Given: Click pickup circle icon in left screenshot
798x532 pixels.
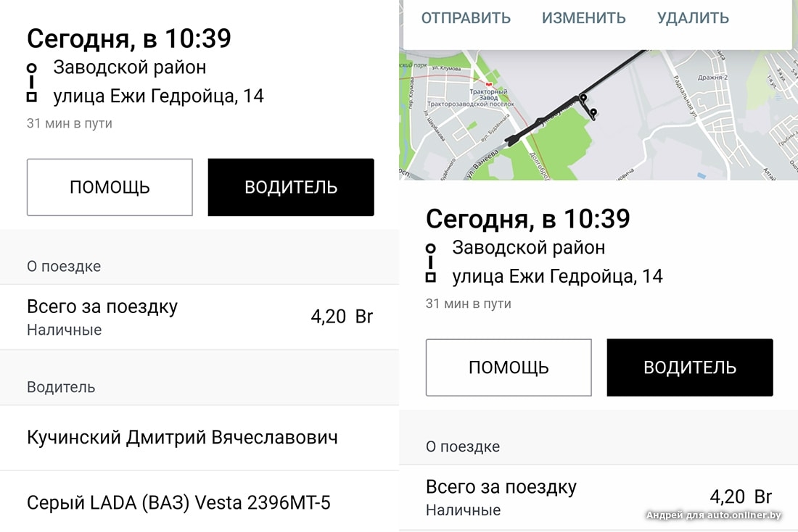Looking at the screenshot, I should [31, 67].
